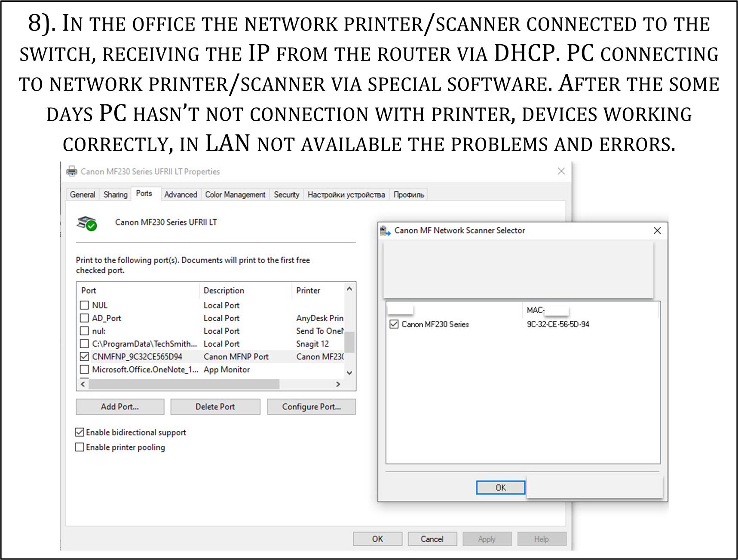Toggle the AD_Port checkbox
Image resolution: width=738 pixels, height=560 pixels.
tap(85, 318)
